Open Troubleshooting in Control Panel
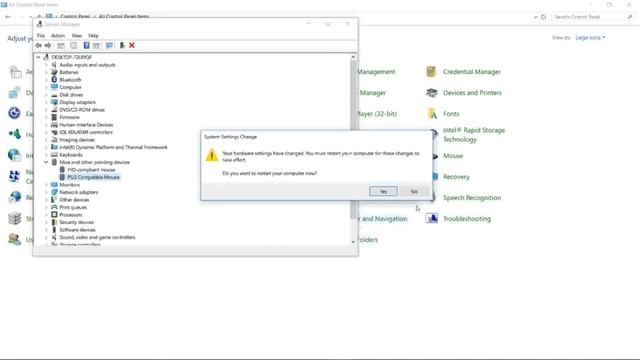 467,219
